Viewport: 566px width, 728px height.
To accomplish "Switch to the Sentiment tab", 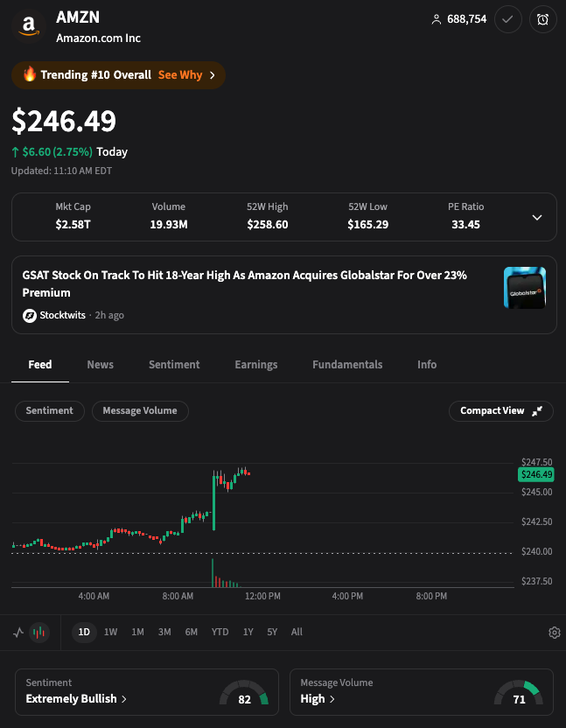I will click(x=174, y=365).
